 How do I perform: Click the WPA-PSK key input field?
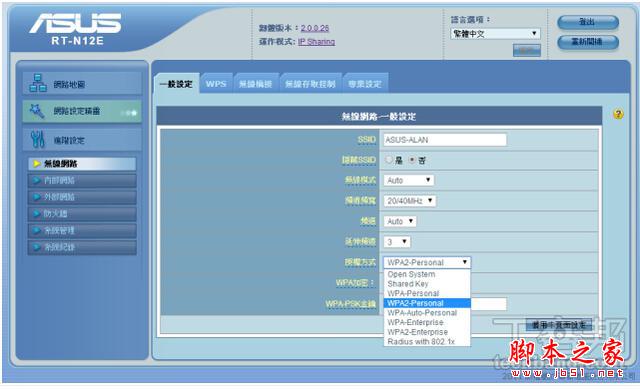click(488, 304)
